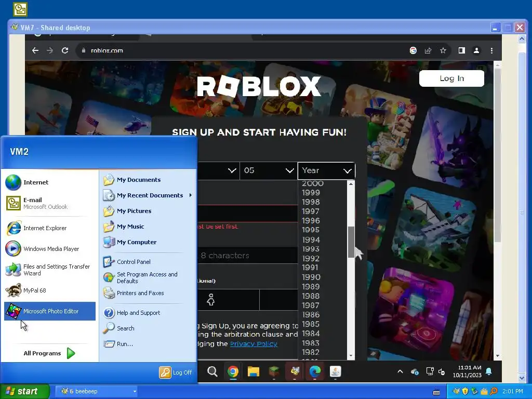Bookmark this page with the star icon
This screenshot has width=532, height=399.
443,50
